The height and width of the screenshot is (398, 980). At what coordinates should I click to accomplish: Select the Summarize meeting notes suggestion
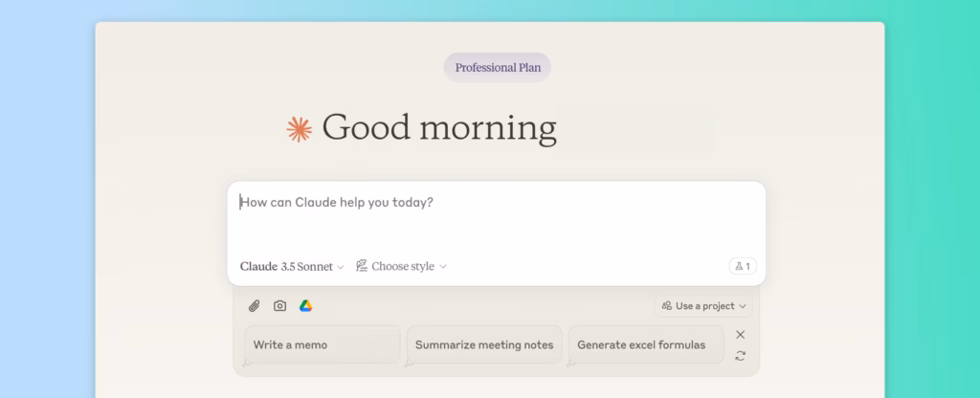[484, 344]
